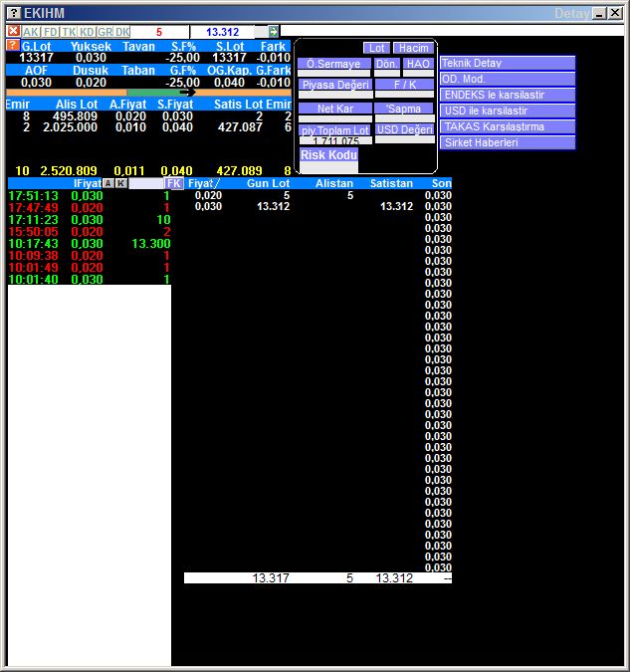Select the 10:09:38 trade row
Screen dimensions: 630x672
pos(90,256)
